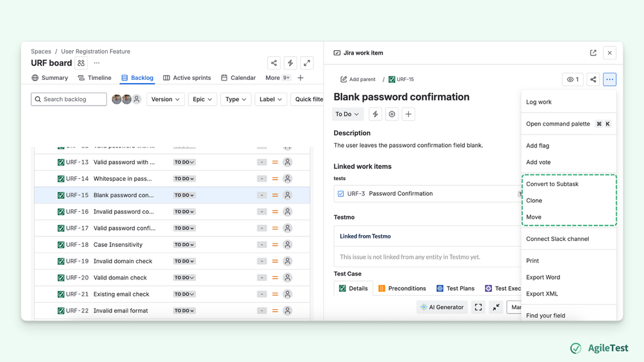Open the Spaces breadcrumb link
The width and height of the screenshot is (644, 362).
point(41,52)
